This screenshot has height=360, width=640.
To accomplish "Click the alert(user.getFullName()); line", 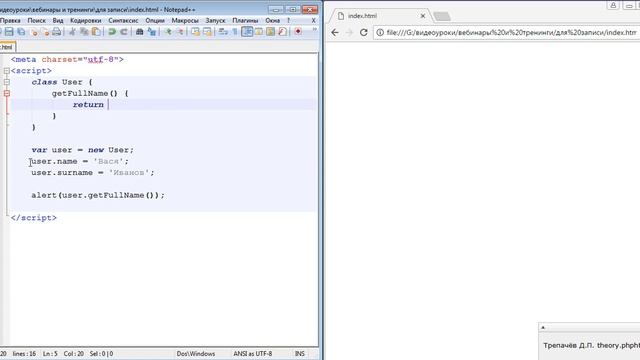I will tap(98, 195).
